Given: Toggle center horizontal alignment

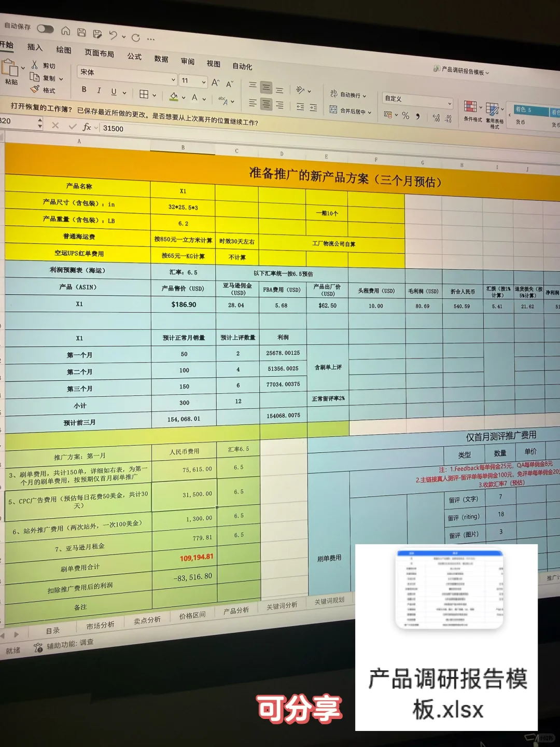Looking at the screenshot, I should (x=266, y=105).
